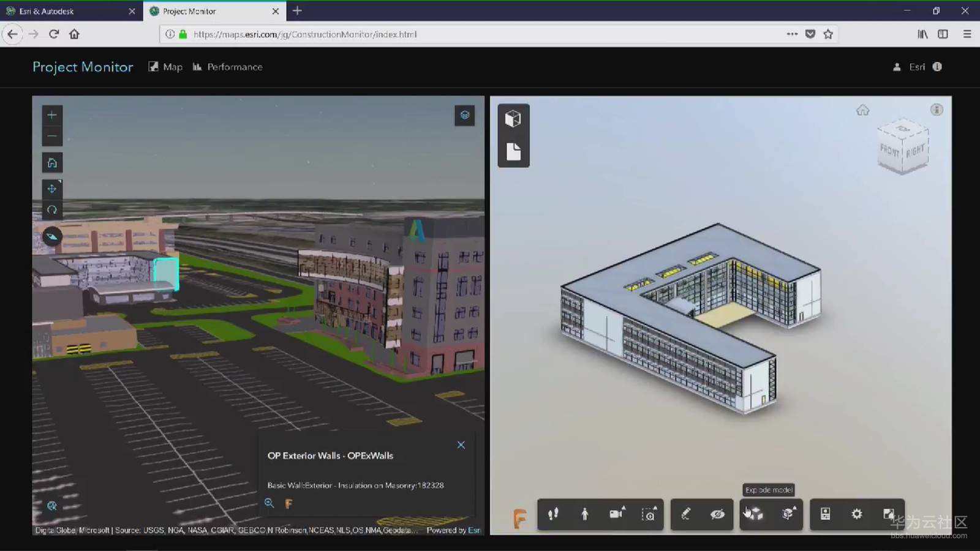
Task: Open the Project Monitor home title
Action: coord(83,67)
